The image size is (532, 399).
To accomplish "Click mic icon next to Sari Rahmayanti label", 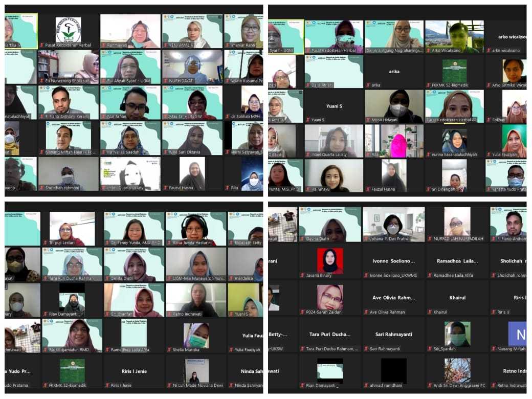I will click(367, 349).
